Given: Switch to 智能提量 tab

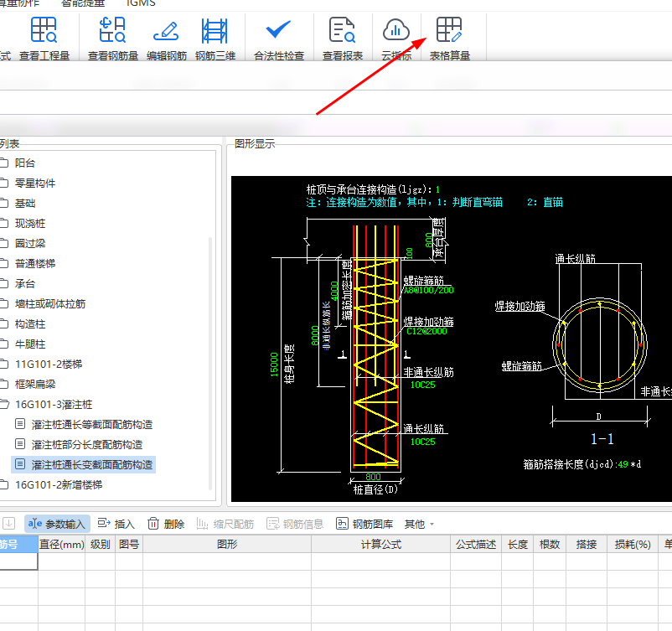Looking at the screenshot, I should pyautogui.click(x=83, y=3).
